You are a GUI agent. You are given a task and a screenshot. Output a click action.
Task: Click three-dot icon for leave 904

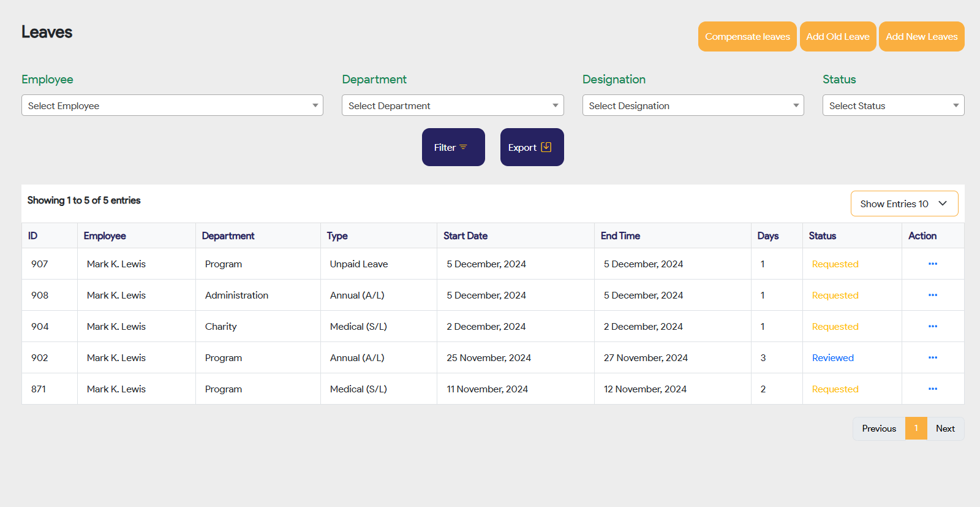pyautogui.click(x=932, y=326)
